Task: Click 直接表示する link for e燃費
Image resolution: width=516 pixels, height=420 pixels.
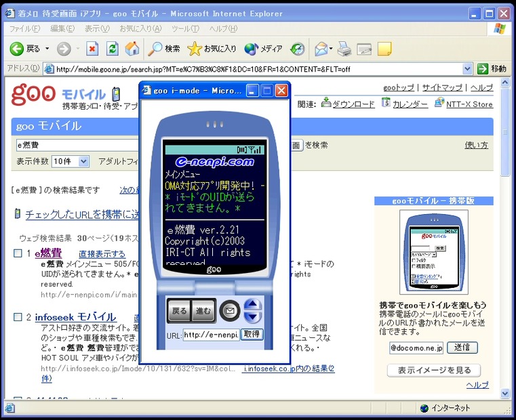Action: point(102,253)
